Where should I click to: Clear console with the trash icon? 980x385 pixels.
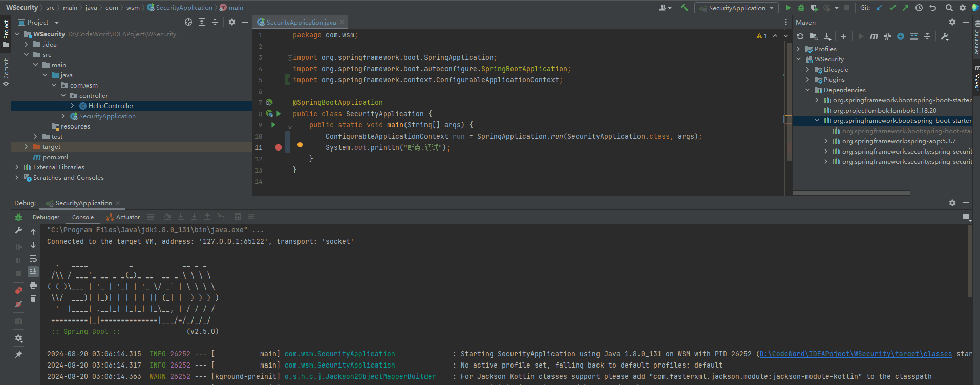point(33,298)
